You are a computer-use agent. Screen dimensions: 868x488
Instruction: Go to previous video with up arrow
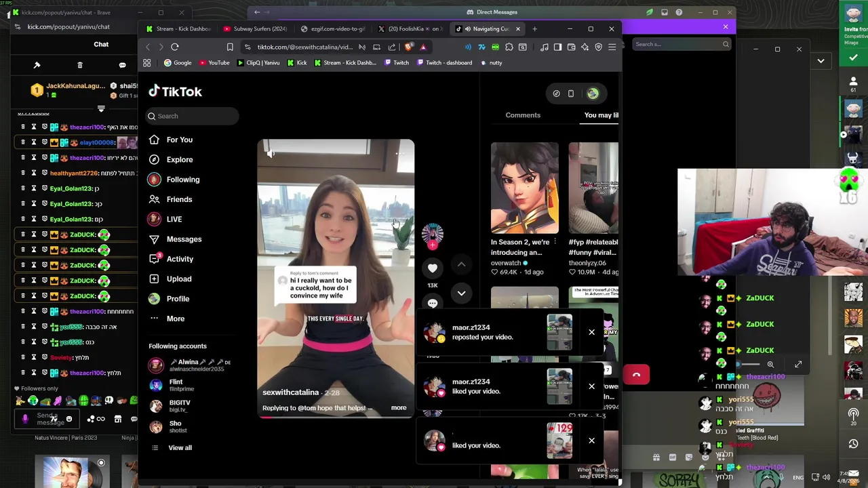(x=461, y=265)
